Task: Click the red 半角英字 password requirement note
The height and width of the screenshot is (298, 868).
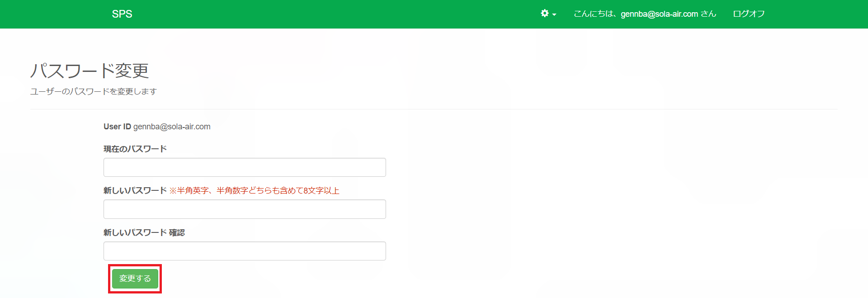Action: 254,191
